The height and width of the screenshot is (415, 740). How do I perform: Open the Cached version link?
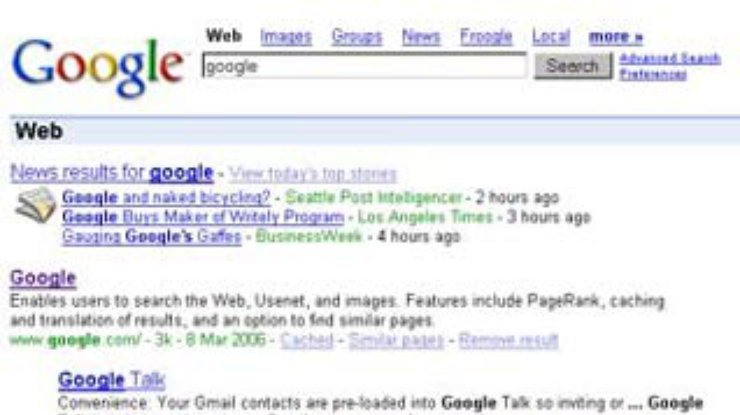point(307,340)
